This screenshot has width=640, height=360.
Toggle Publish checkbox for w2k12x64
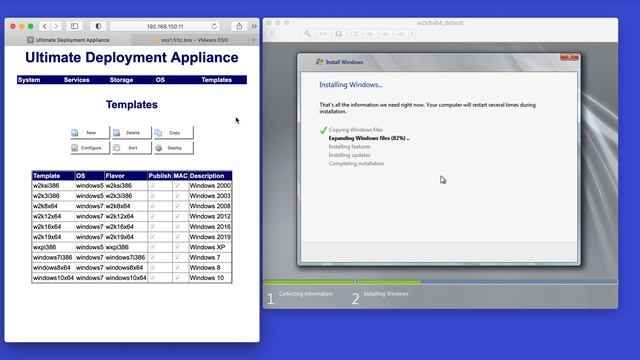(153, 216)
